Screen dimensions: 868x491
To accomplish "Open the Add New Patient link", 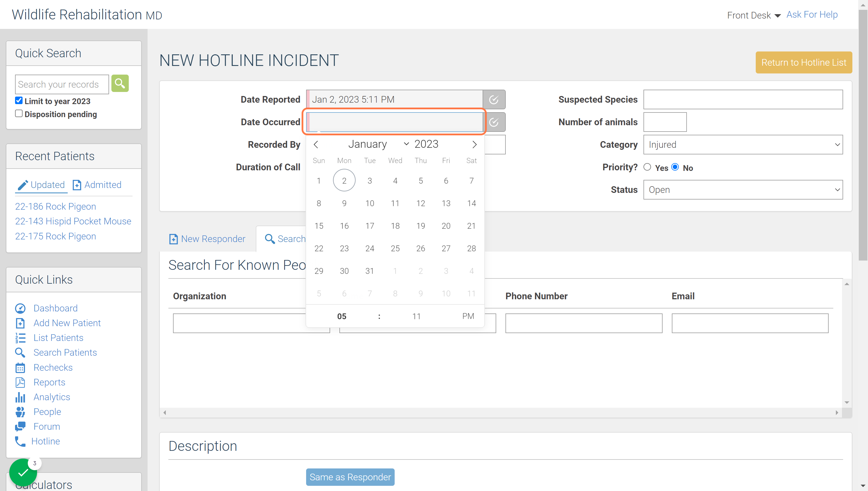I will (67, 323).
